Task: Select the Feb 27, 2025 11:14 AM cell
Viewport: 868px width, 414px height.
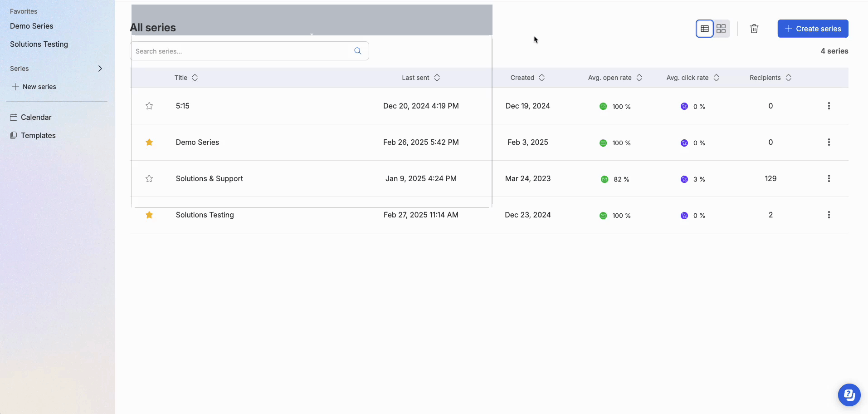Action: tap(421, 215)
